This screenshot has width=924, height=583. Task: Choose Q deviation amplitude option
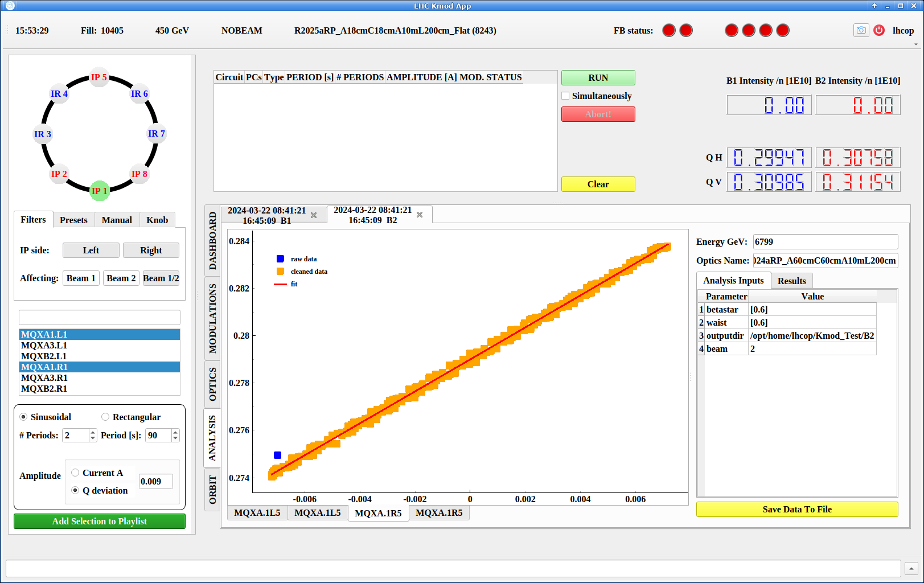click(75, 490)
